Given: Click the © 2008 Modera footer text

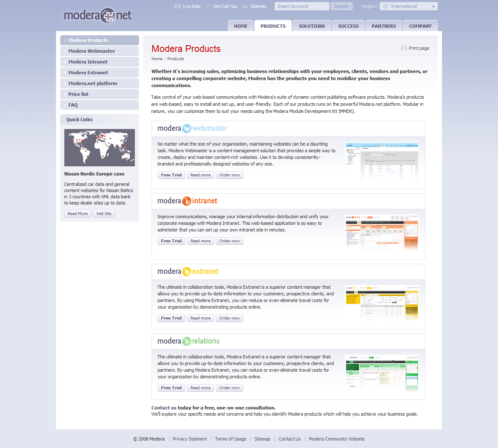Looking at the screenshot, I should [x=149, y=439].
